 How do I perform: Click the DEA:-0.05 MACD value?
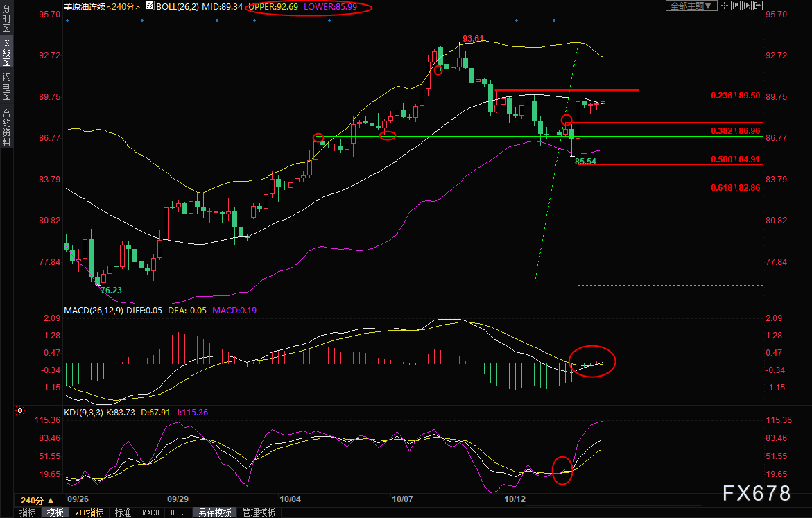187,310
